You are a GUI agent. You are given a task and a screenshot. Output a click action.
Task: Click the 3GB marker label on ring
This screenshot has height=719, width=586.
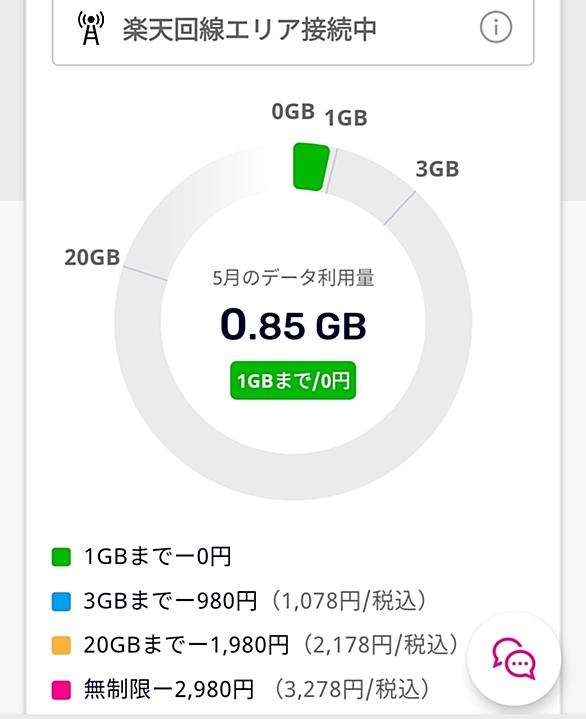pyautogui.click(x=437, y=169)
